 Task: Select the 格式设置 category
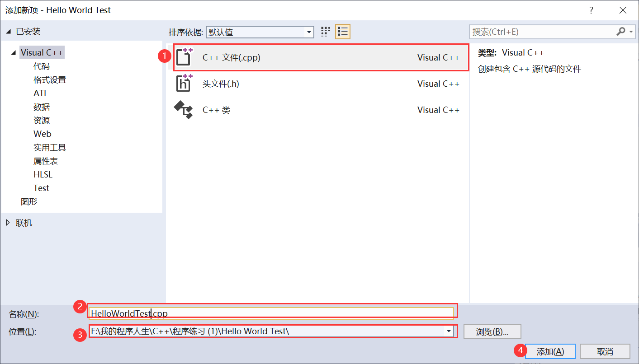pos(50,80)
